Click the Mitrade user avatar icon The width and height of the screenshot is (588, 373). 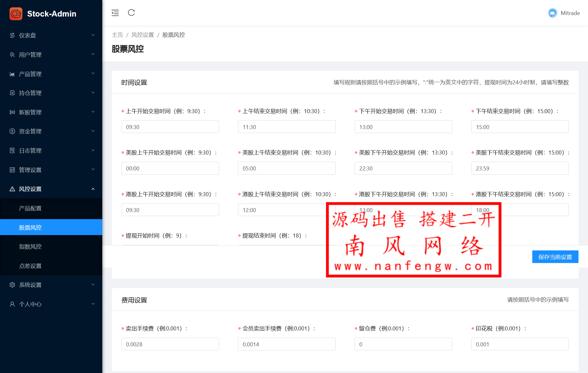coord(552,13)
